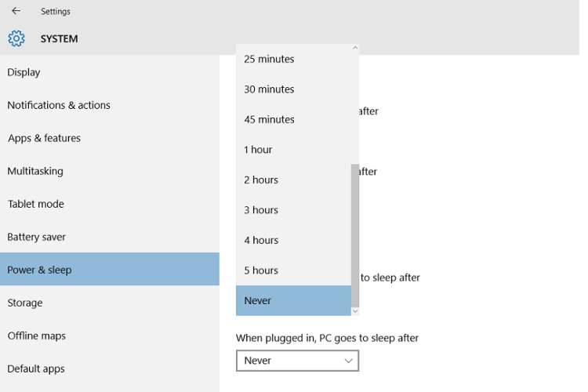The width and height of the screenshot is (588, 392).
Task: Go to Notifications & actions
Action: (x=110, y=105)
